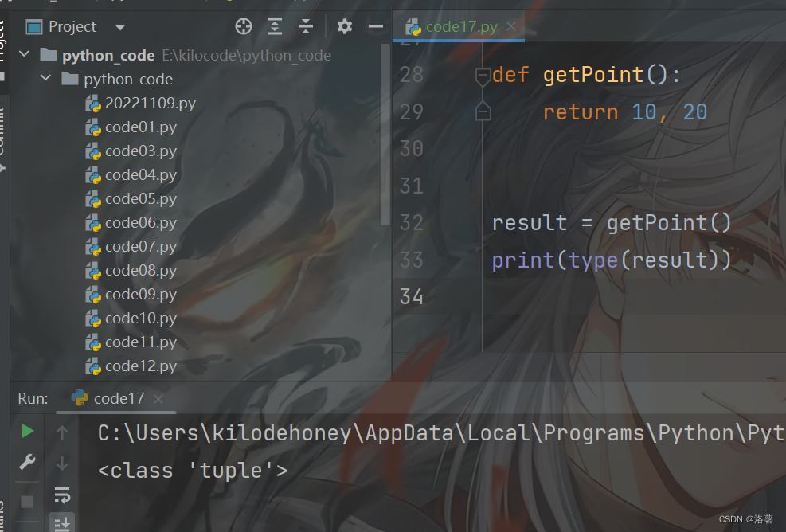
Task: Open the Project view dropdown arrow
Action: (119, 27)
